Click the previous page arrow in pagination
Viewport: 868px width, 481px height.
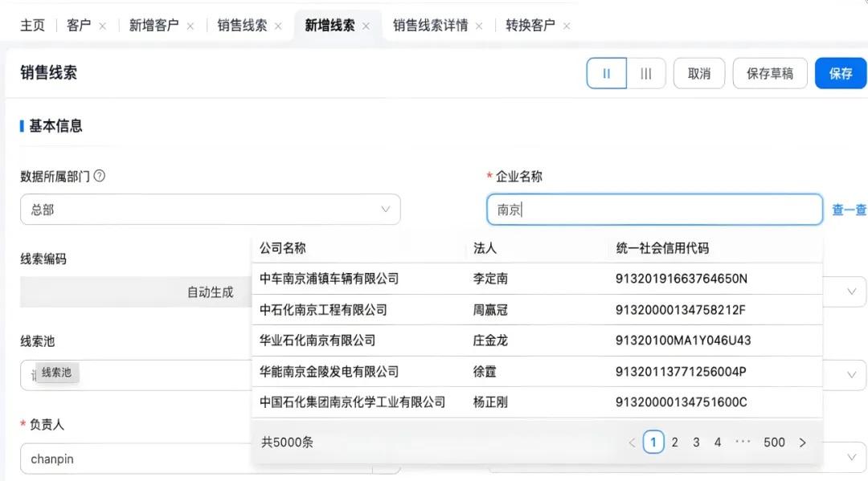coord(633,442)
